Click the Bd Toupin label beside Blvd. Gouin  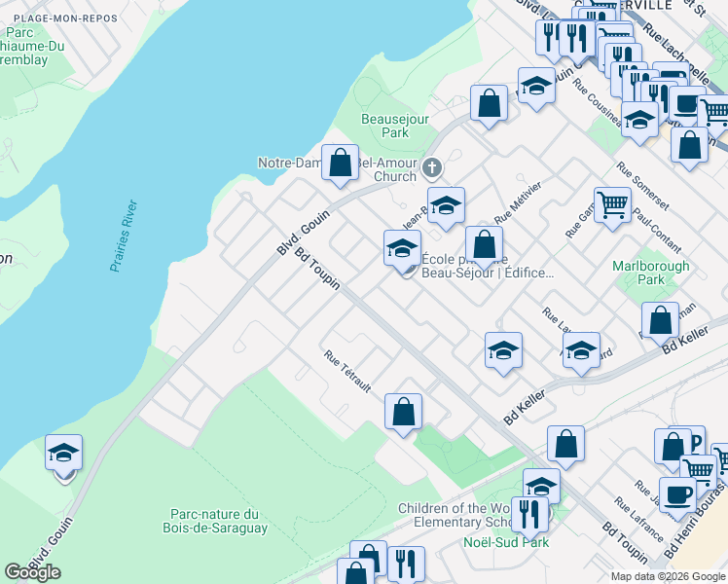point(318,269)
